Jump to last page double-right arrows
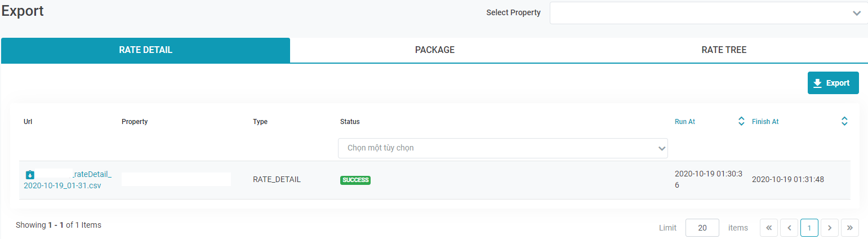Image resolution: width=868 pixels, height=239 pixels. (x=849, y=228)
